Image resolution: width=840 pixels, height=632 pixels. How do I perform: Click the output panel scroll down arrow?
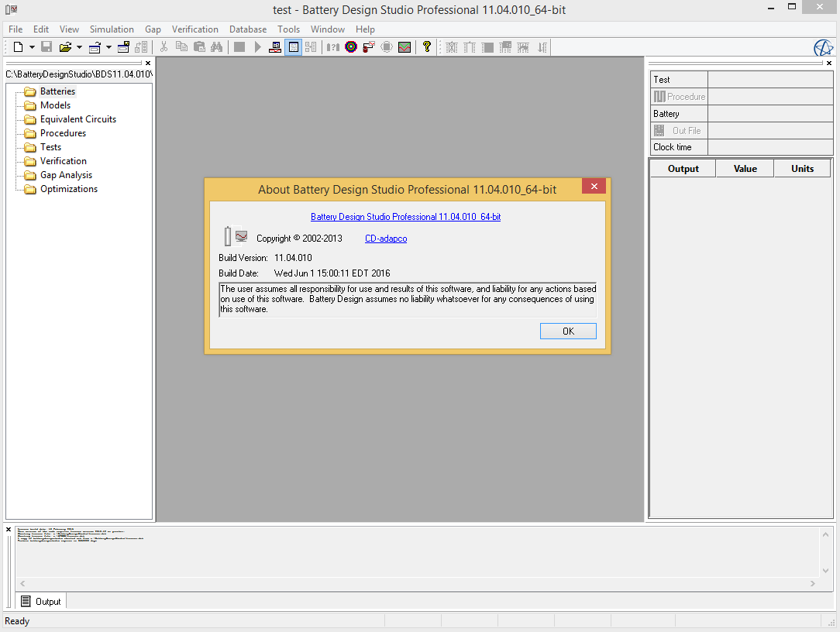click(x=825, y=570)
